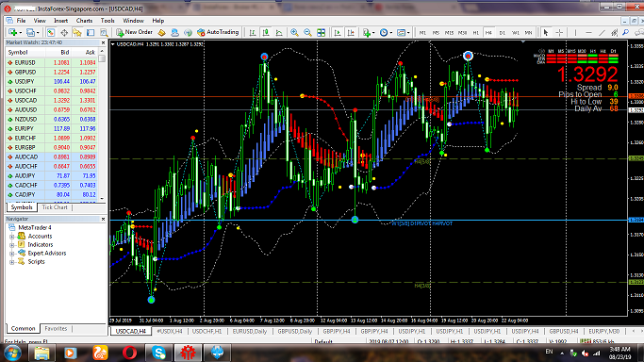644x362 pixels.
Task: Close the Navigator panel
Action: click(103, 219)
